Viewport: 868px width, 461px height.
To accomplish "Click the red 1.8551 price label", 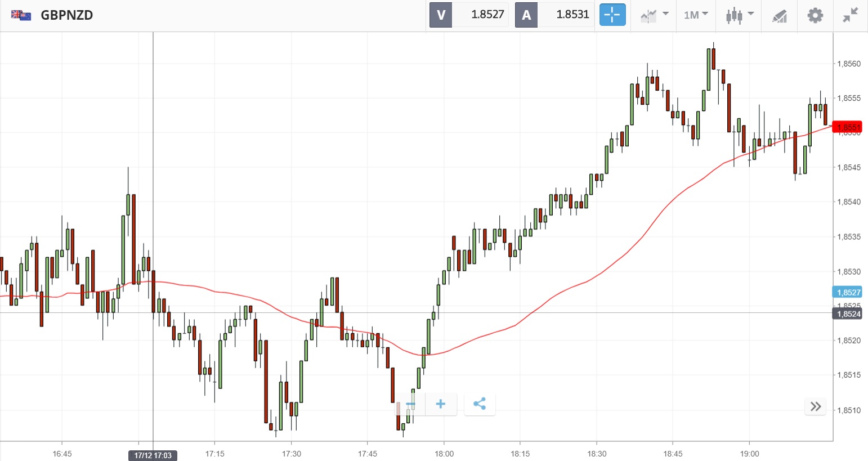I will tap(847, 127).
